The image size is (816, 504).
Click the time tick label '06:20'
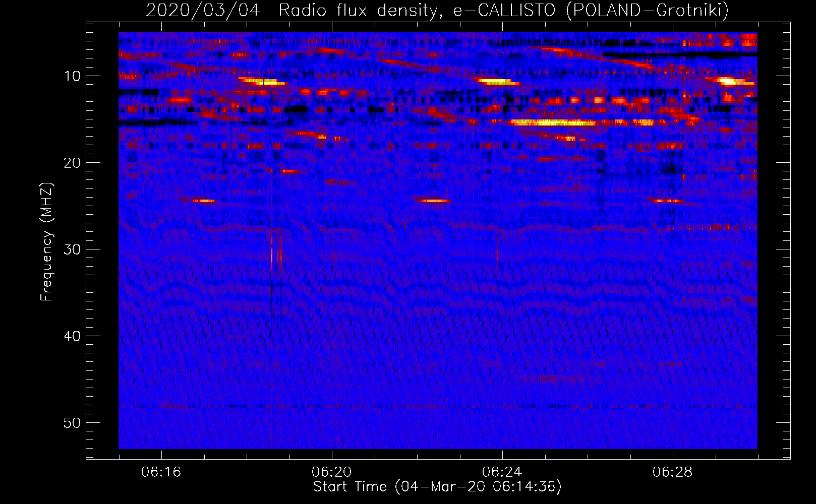coord(332,472)
